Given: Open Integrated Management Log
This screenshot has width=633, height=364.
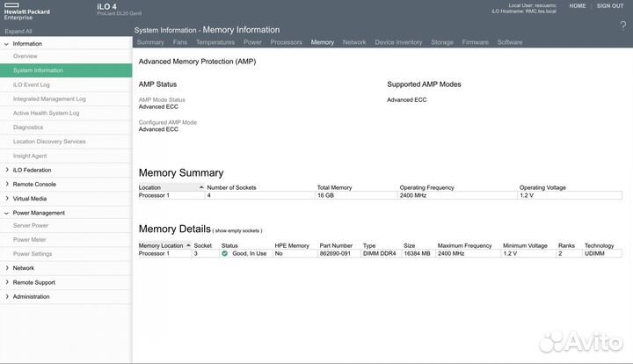Looking at the screenshot, I should [49, 98].
